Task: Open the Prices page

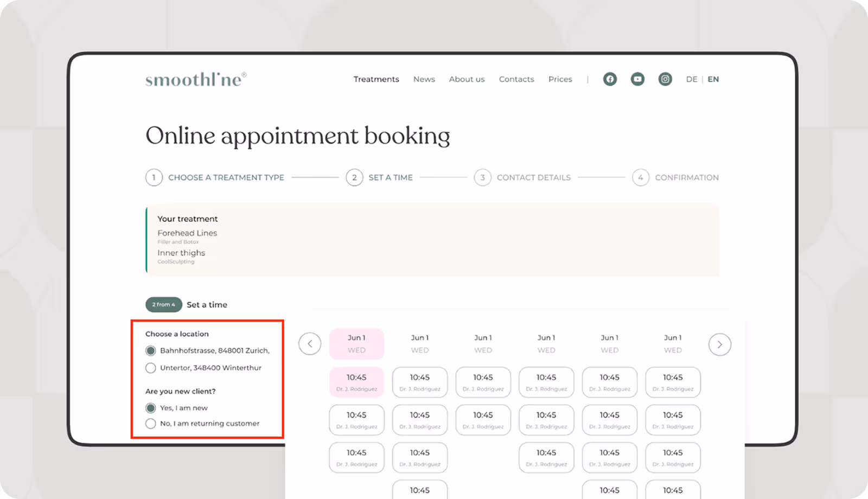Action: tap(560, 79)
